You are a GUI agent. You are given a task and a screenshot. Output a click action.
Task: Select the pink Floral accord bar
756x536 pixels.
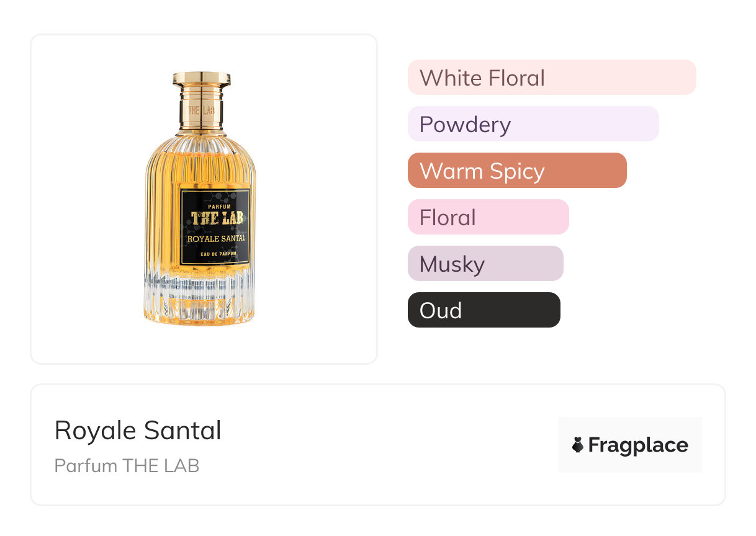(488, 217)
